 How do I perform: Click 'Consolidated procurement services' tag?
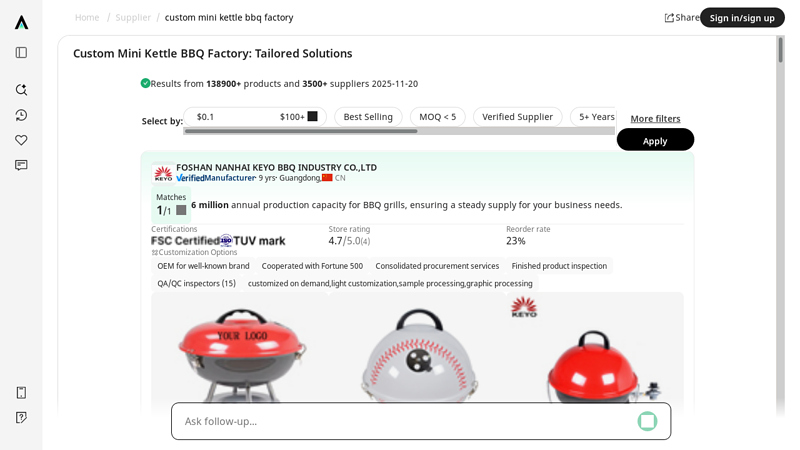(x=437, y=266)
